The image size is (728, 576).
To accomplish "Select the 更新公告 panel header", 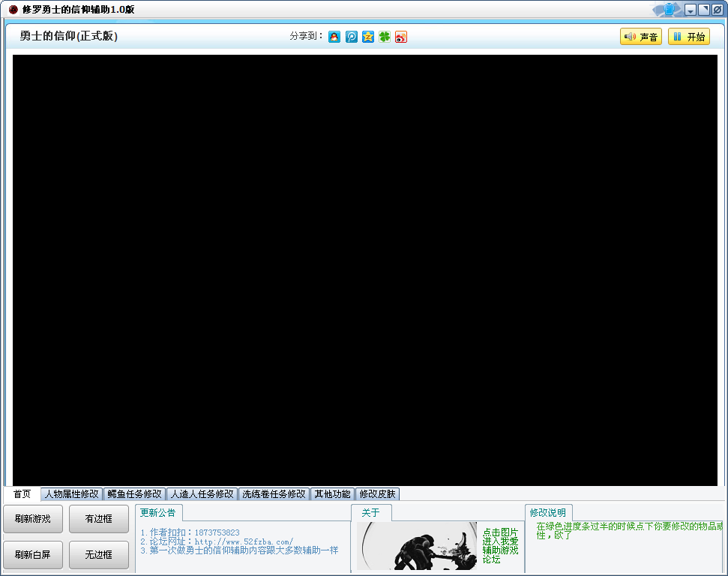I will [x=158, y=513].
